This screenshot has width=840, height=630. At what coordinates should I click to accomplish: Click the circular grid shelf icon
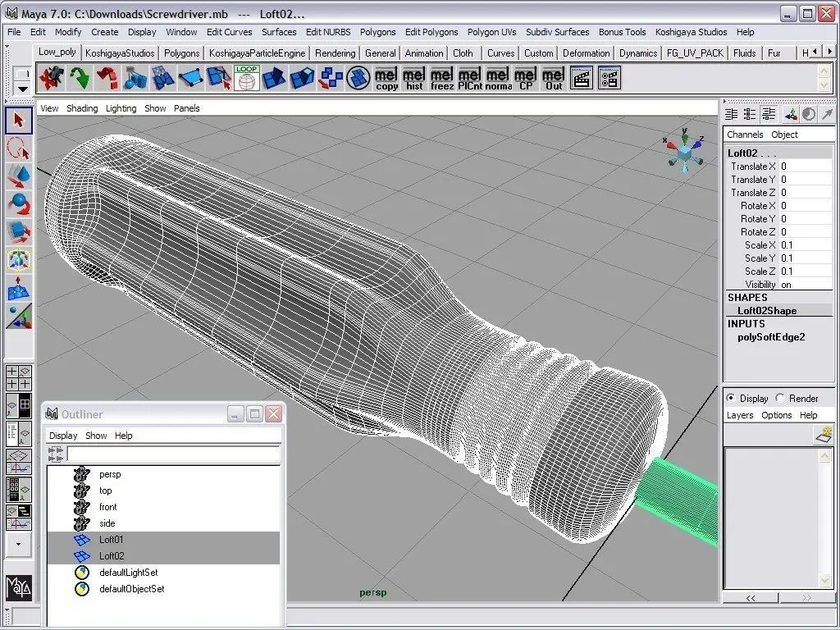coord(358,78)
